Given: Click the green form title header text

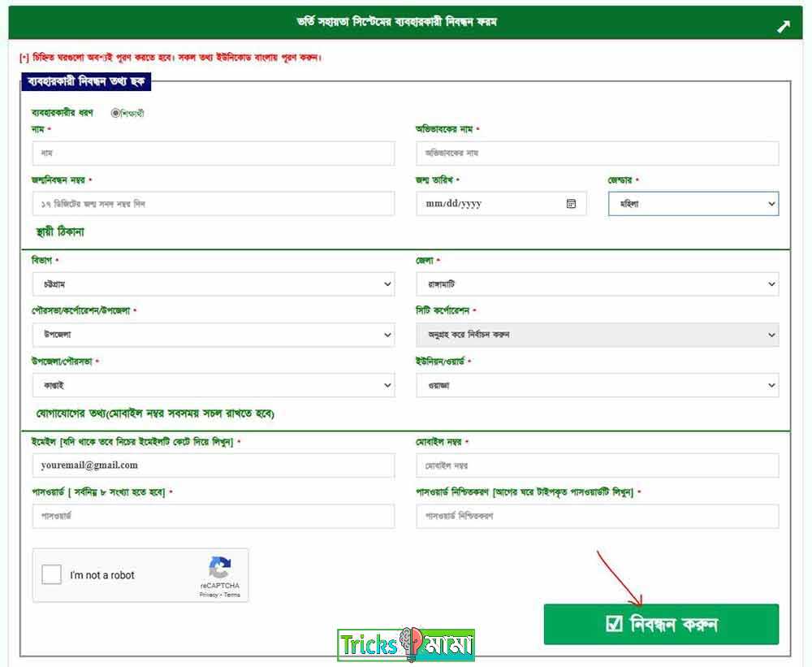Looking at the screenshot, I should [397, 22].
